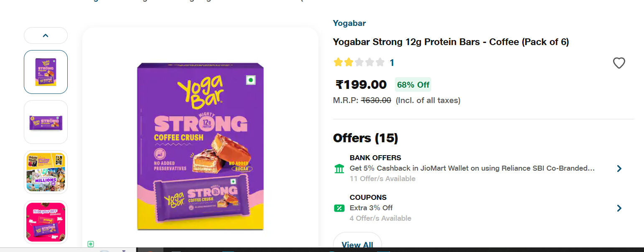Viewport: 644px width, 252px height.
Task: Click the Extra 3% Off coupon text
Action: tap(371, 208)
